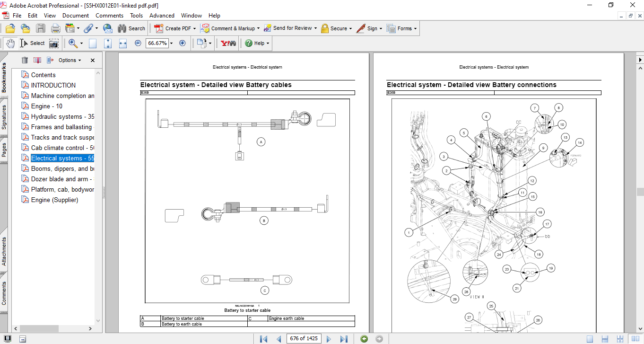Go to the last page
Screen dimensions: 644x344
[x=344, y=338]
